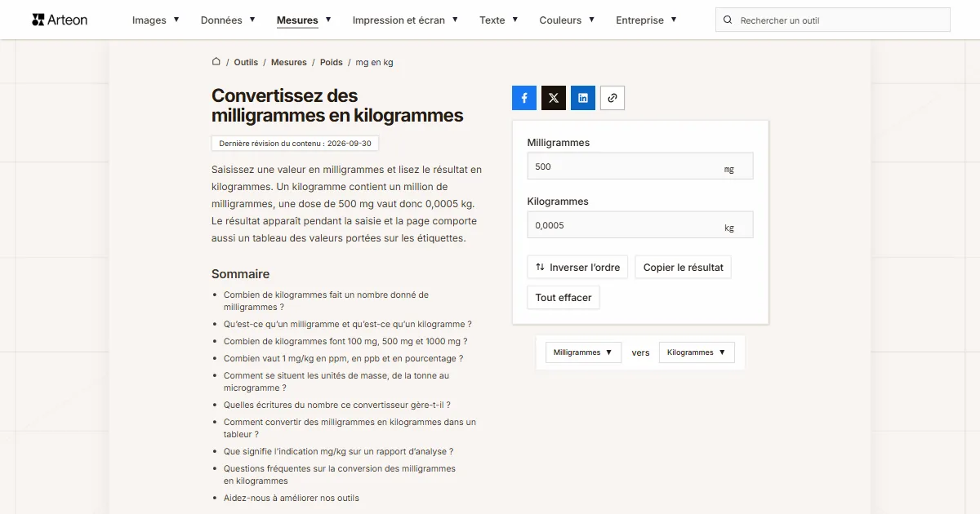
Task: Click the mg en kg breadcrumb
Action: tap(374, 62)
